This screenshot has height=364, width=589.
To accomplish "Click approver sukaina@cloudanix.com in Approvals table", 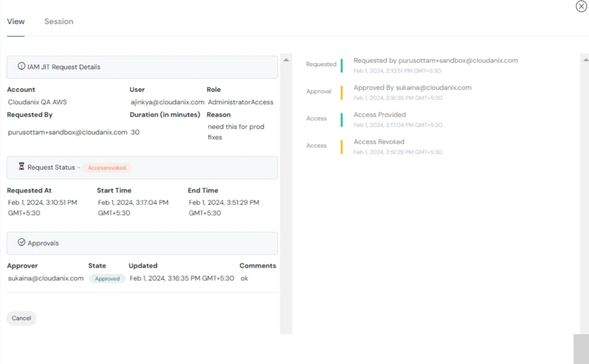I will tap(46, 278).
